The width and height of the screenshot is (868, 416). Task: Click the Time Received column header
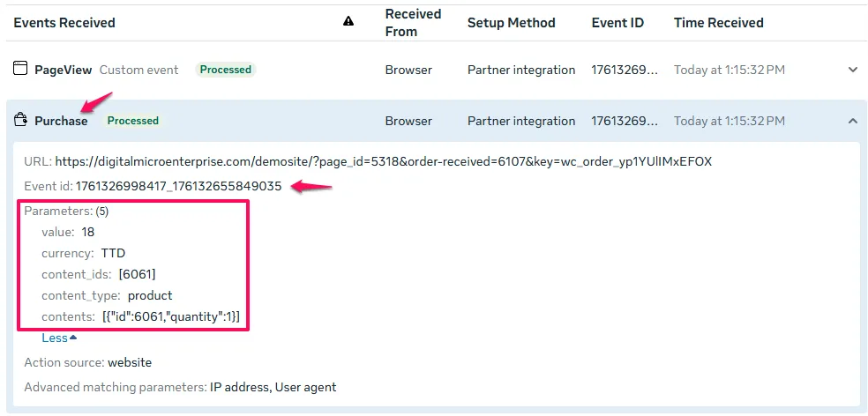pyautogui.click(x=718, y=22)
